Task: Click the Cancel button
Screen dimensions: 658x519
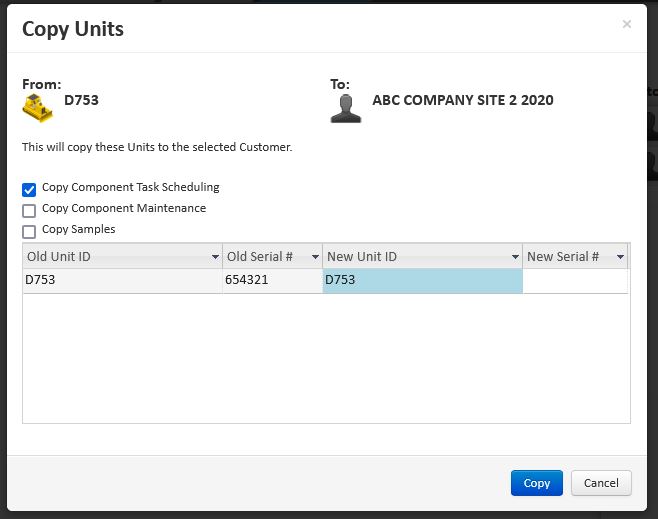Action: [601, 483]
